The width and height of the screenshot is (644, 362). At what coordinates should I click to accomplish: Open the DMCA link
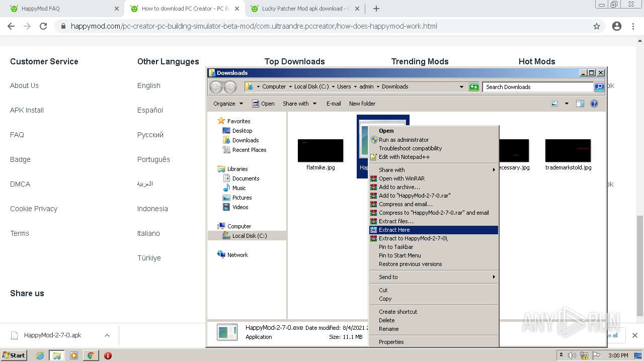[20, 184]
